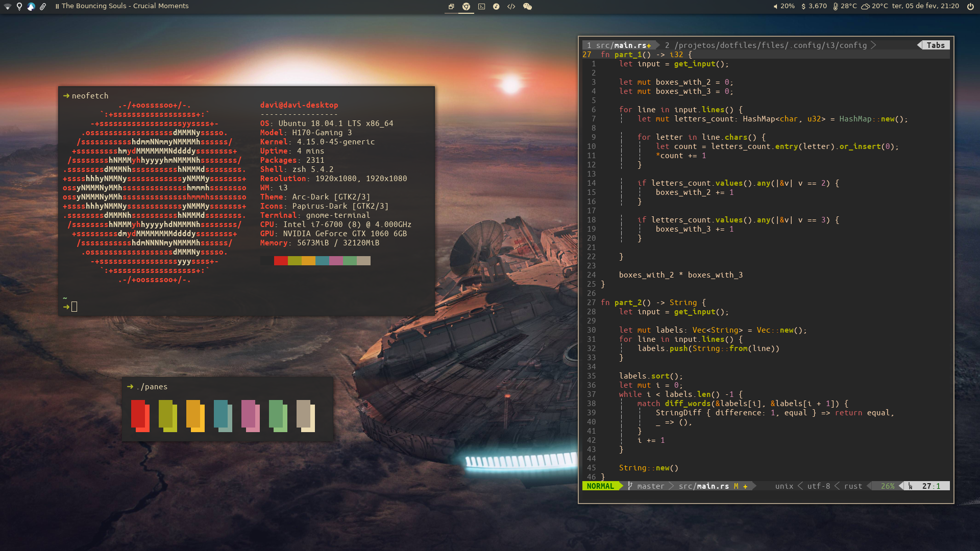The width and height of the screenshot is (980, 551).
Task: Switch to the music workspace icon
Action: 496,6
